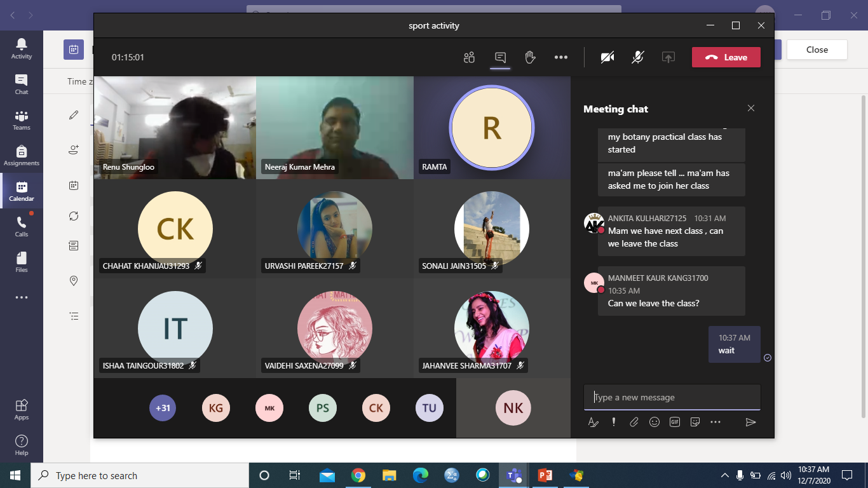The width and height of the screenshot is (868, 488).
Task: Send the chat message
Action: tap(750, 422)
